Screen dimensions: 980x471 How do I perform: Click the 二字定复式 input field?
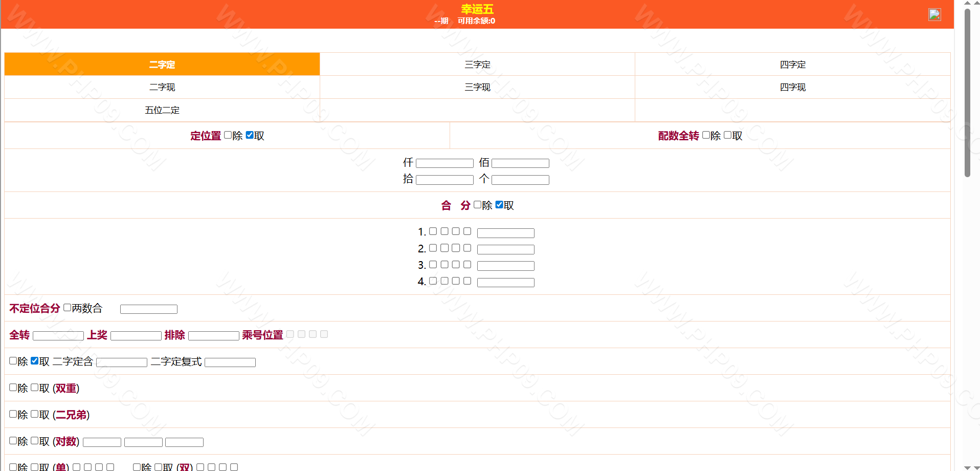[x=230, y=362]
